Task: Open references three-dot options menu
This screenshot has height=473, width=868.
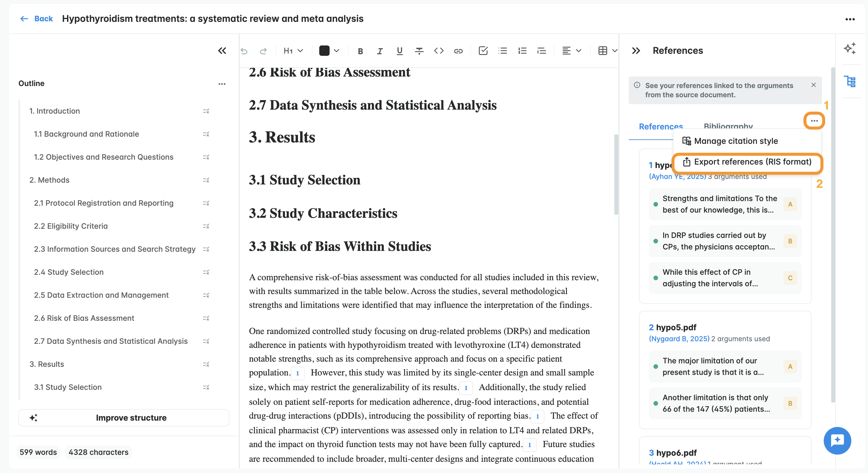Action: click(814, 121)
